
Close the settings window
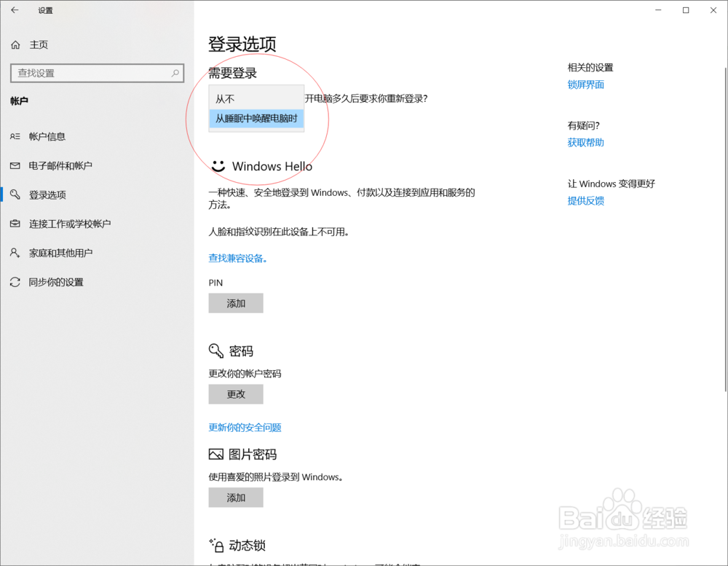coord(713,9)
